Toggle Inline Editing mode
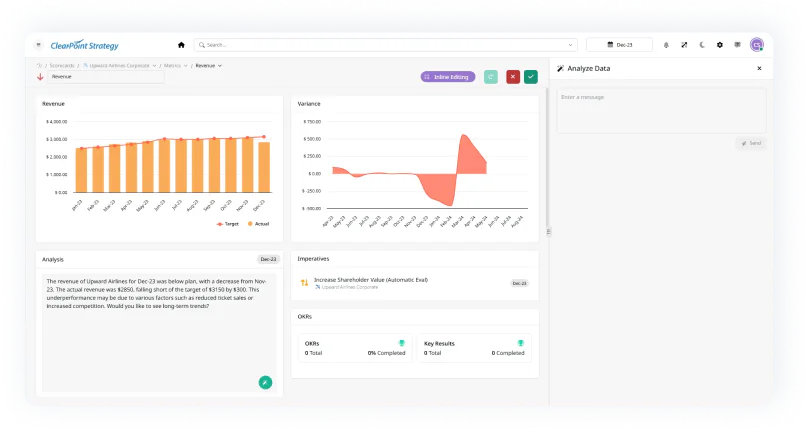Image resolution: width=809 pixels, height=431 pixels. click(x=448, y=77)
